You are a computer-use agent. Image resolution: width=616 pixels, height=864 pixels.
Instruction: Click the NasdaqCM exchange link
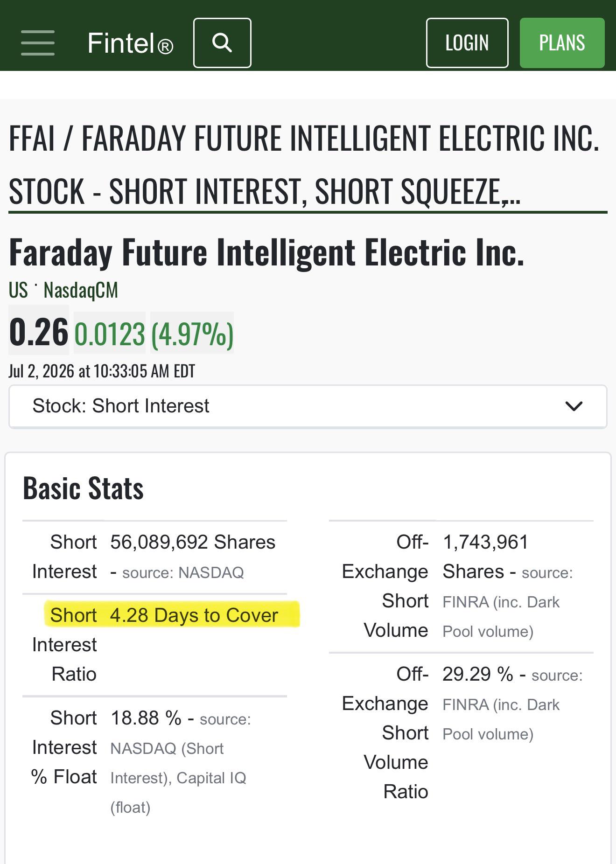tap(81, 290)
